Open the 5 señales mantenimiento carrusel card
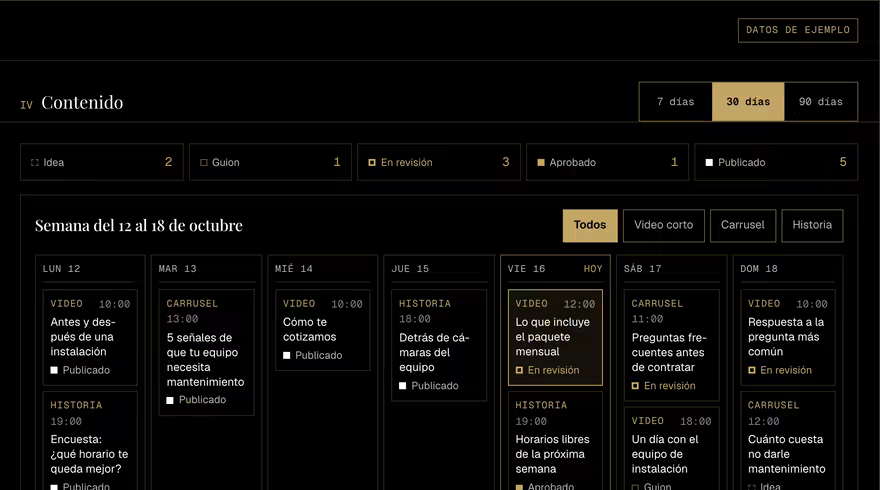 [x=207, y=352]
